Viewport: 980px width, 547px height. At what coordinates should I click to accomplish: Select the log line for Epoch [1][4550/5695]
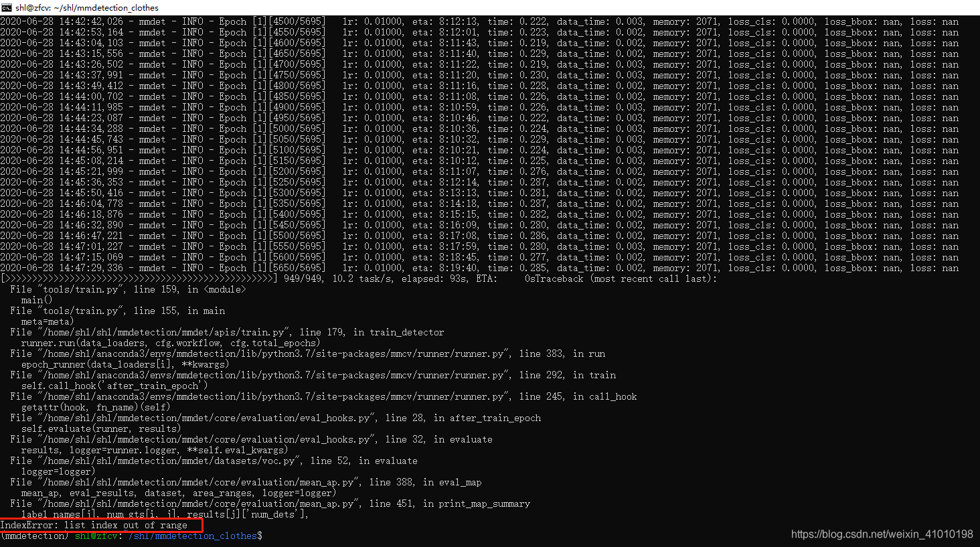(x=479, y=32)
